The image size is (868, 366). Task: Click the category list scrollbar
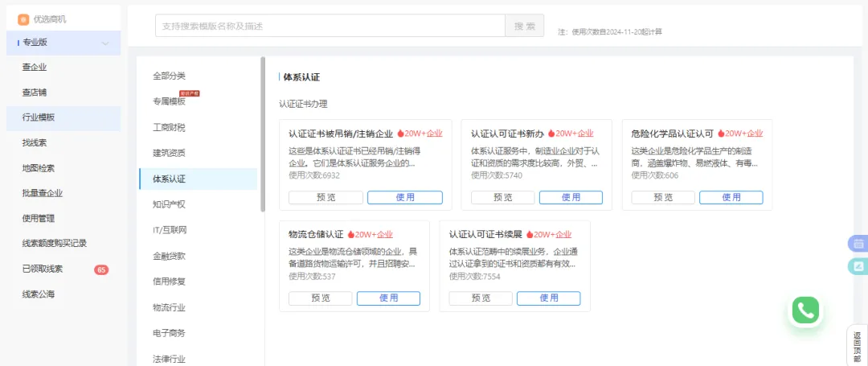[x=263, y=134]
